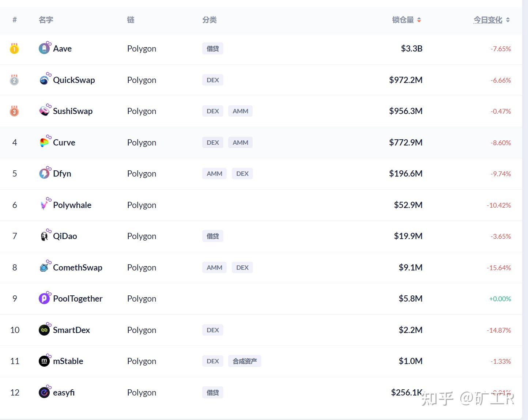Click the 今日变化 column header
528x420 pixels.
488,20
